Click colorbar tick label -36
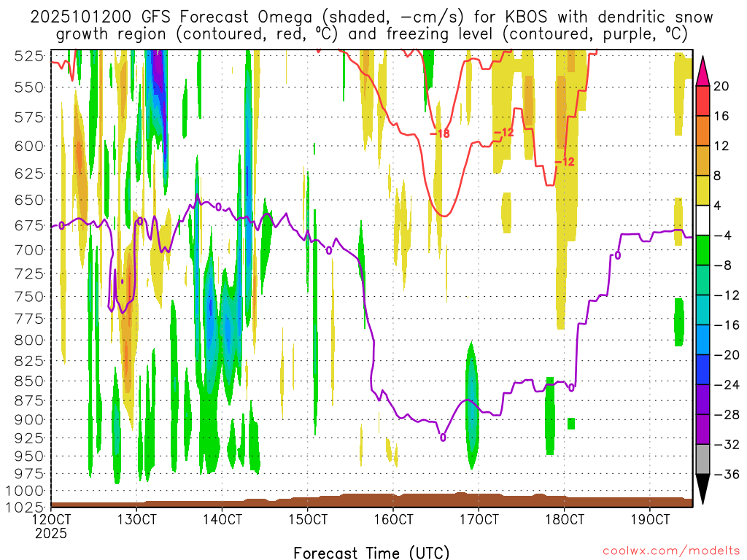The height and width of the screenshot is (560, 747). 727,474
